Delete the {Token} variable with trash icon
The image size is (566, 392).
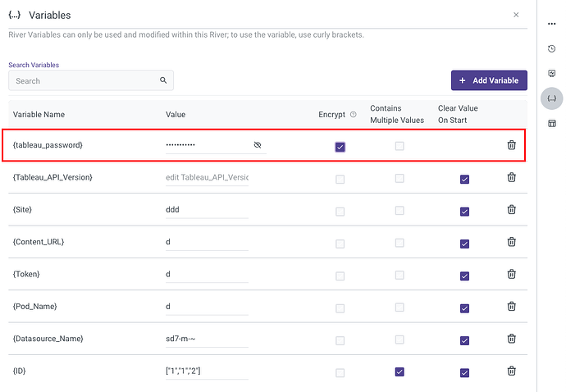click(x=511, y=274)
